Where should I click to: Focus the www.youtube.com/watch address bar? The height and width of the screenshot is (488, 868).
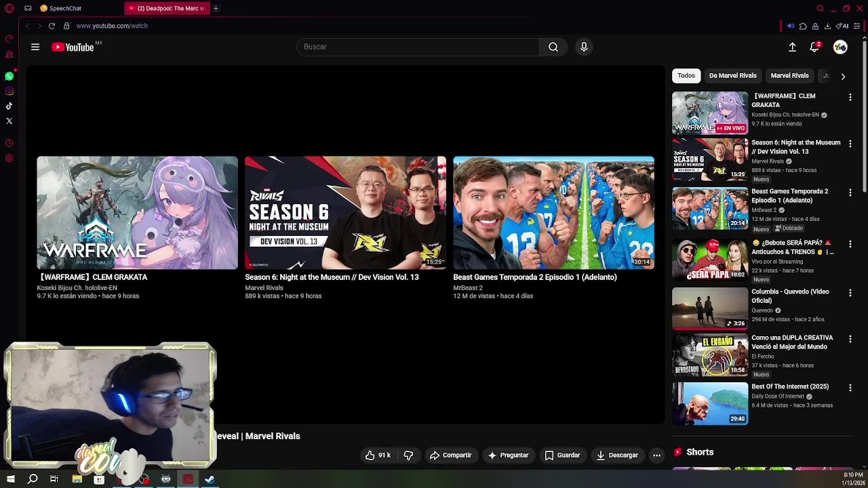pos(112,26)
